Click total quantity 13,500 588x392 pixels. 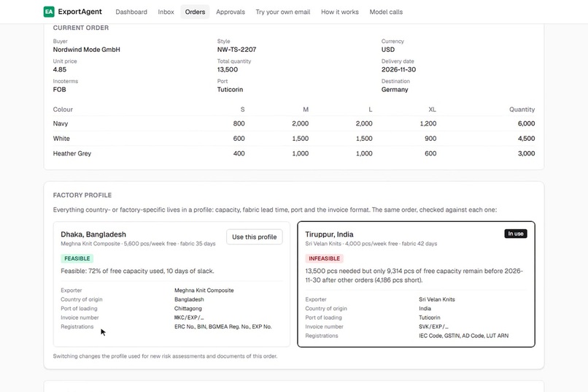(228, 69)
